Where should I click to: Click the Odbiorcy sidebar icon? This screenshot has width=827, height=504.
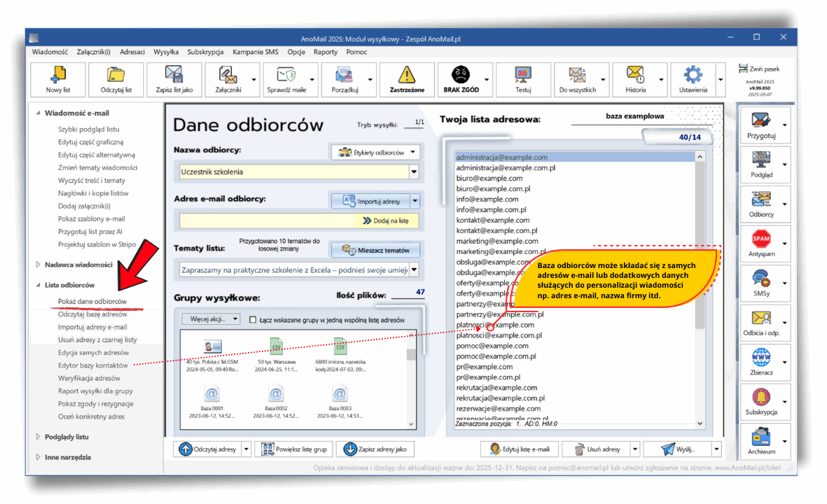coord(761,204)
